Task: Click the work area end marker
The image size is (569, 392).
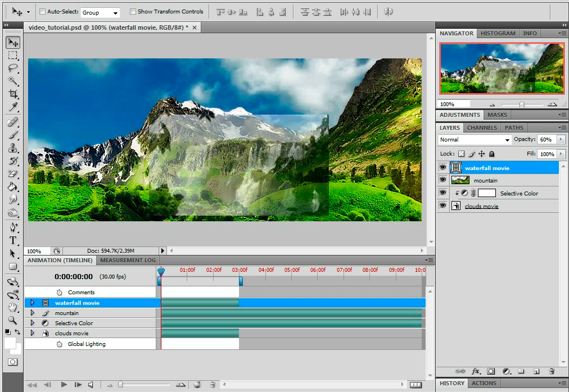Action: point(241,281)
